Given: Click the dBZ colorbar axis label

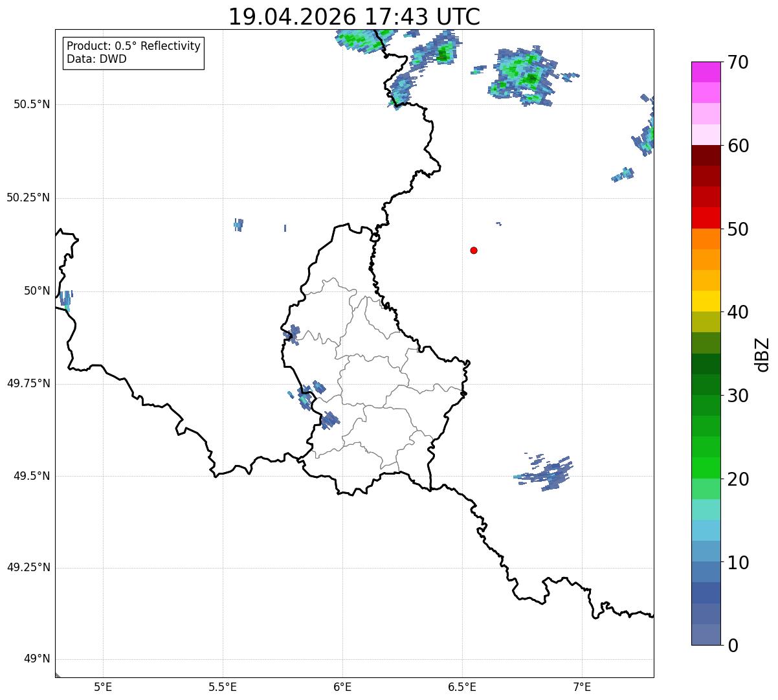Looking at the screenshot, I should [x=762, y=354].
